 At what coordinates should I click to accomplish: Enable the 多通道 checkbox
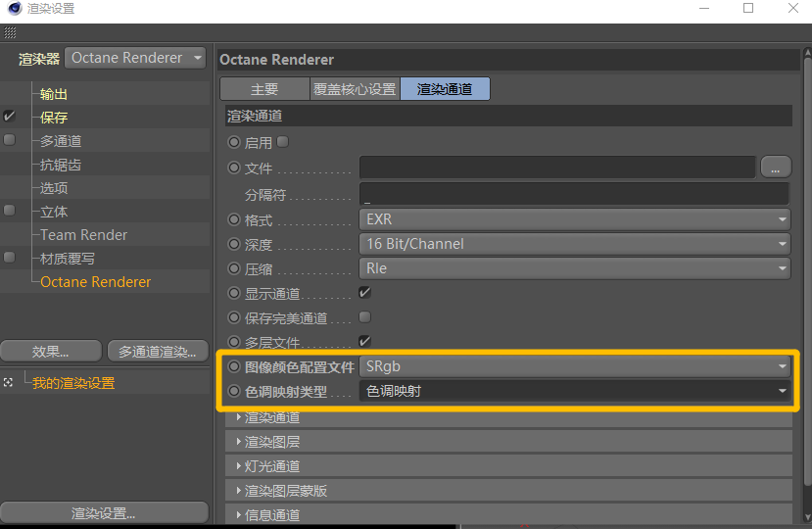[10, 139]
